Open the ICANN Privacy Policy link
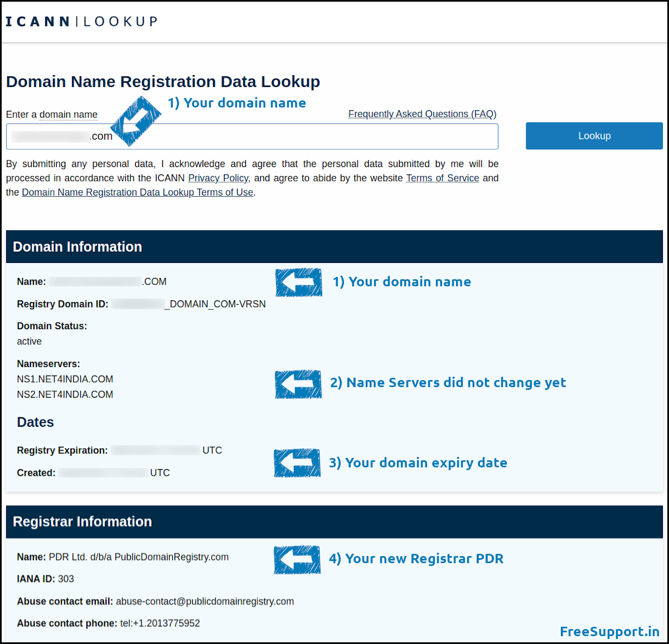This screenshot has width=669, height=644. [x=218, y=178]
